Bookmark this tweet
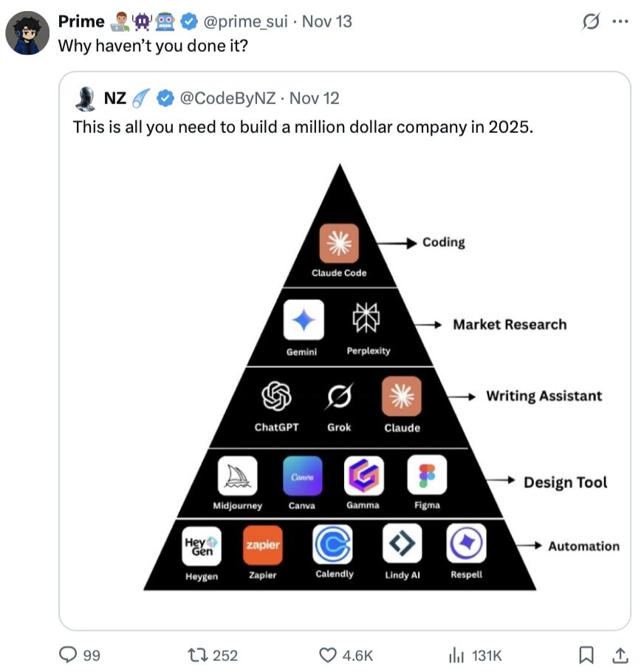Viewport: 644px width, 672px height. [x=586, y=654]
